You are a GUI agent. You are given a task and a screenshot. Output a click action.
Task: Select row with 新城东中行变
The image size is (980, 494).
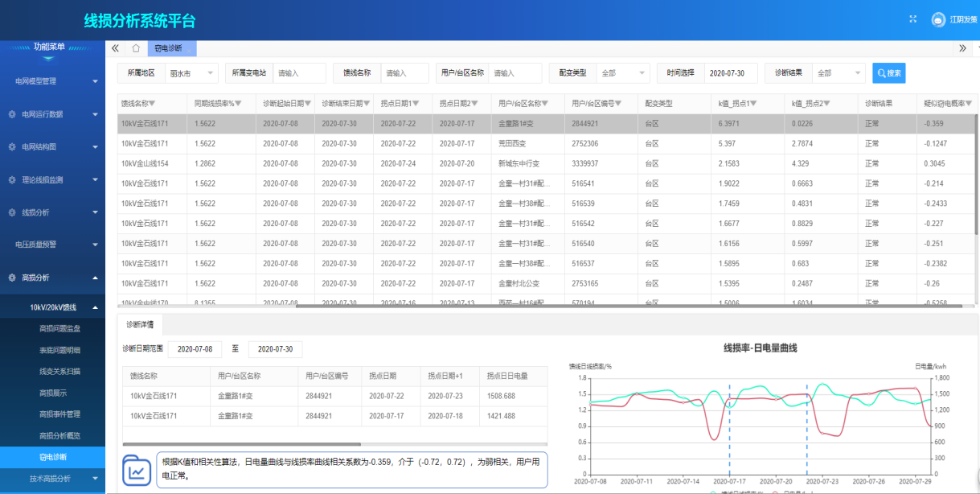pyautogui.click(x=547, y=163)
